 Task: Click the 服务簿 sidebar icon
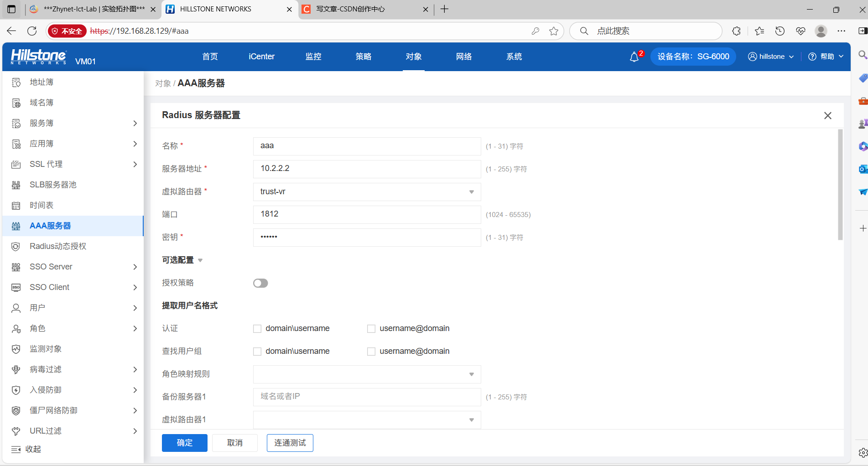pos(16,124)
